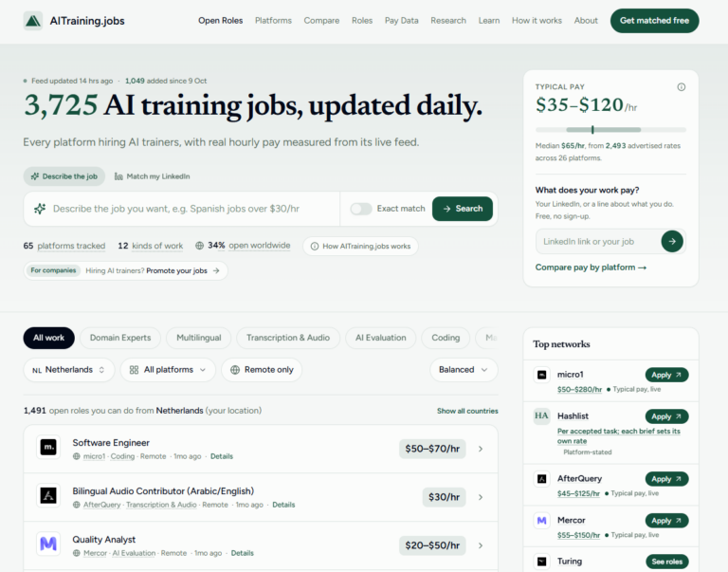This screenshot has width=728, height=572.
Task: Click Get matched free button
Action: 655,21
